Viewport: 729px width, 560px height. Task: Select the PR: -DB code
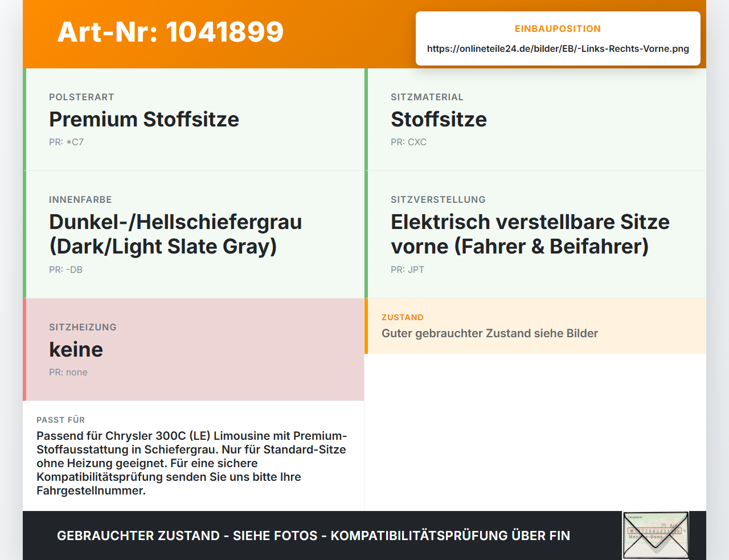tap(65, 269)
